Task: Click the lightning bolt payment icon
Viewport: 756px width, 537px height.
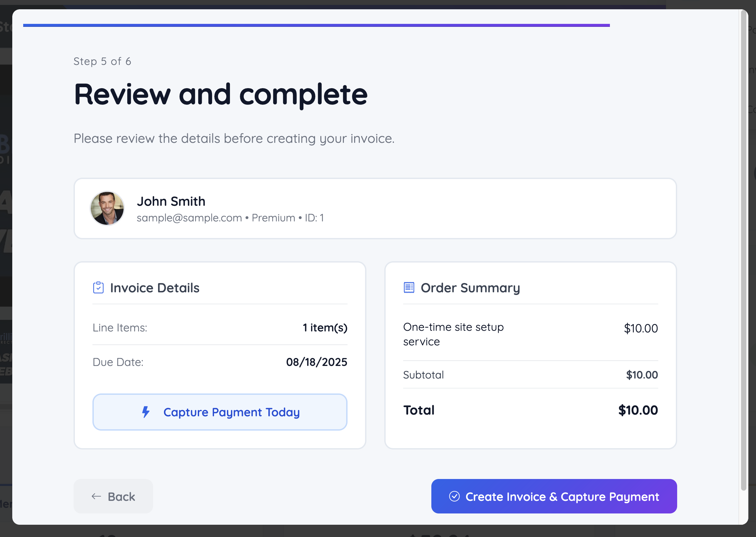Action: click(146, 412)
